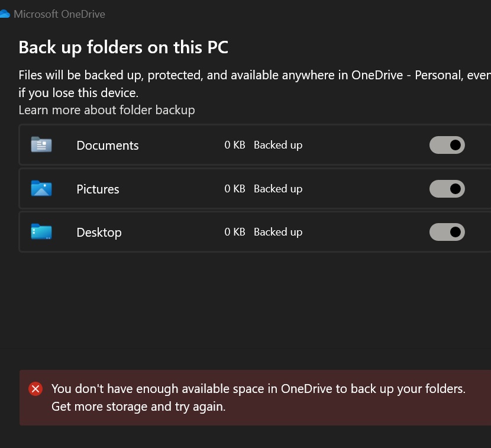
Task: Click the Documents folder icon
Action: pyautogui.click(x=41, y=145)
